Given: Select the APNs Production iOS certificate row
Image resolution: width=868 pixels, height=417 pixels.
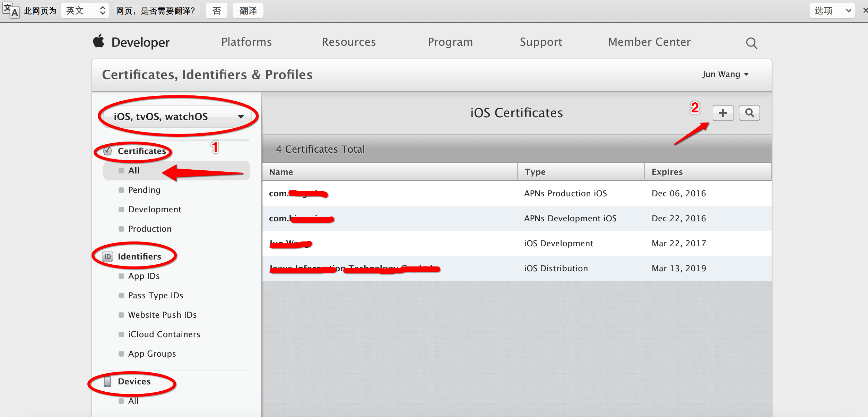Looking at the screenshot, I should tap(517, 194).
